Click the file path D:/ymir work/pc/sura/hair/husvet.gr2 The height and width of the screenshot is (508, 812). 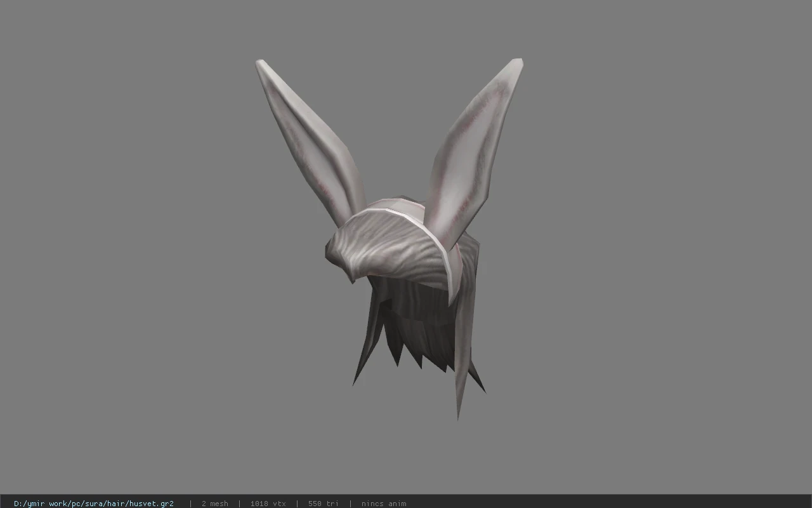[94, 504]
